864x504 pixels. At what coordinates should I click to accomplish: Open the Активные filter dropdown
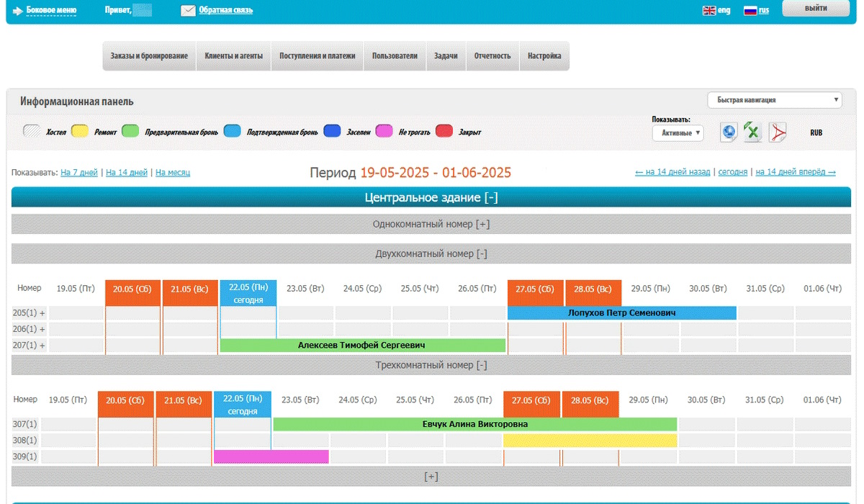point(678,132)
